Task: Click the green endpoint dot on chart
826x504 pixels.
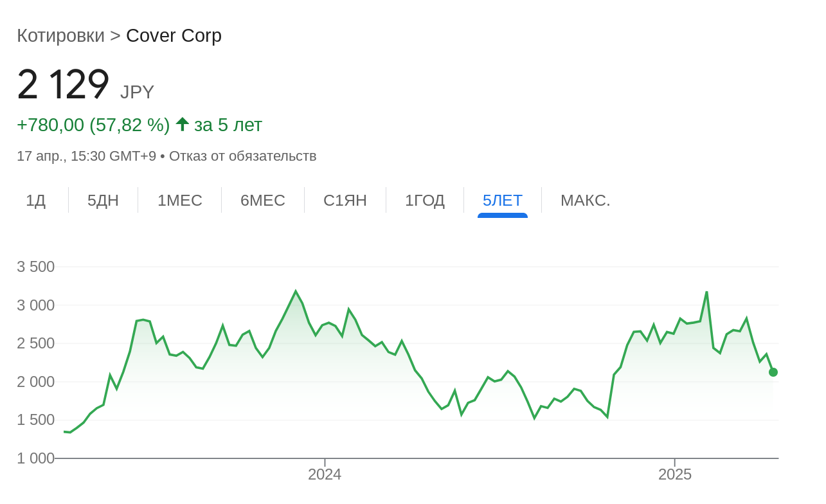Action: [x=773, y=372]
